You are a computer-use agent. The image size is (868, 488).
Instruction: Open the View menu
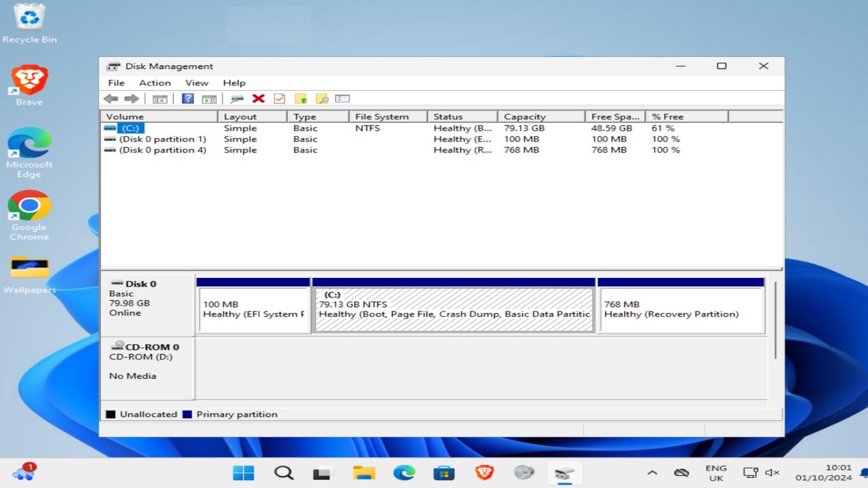[x=197, y=83]
